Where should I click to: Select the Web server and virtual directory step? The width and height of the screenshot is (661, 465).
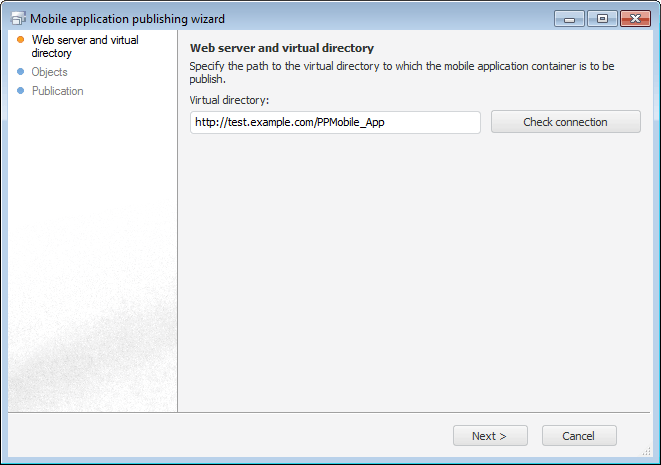coord(85,46)
